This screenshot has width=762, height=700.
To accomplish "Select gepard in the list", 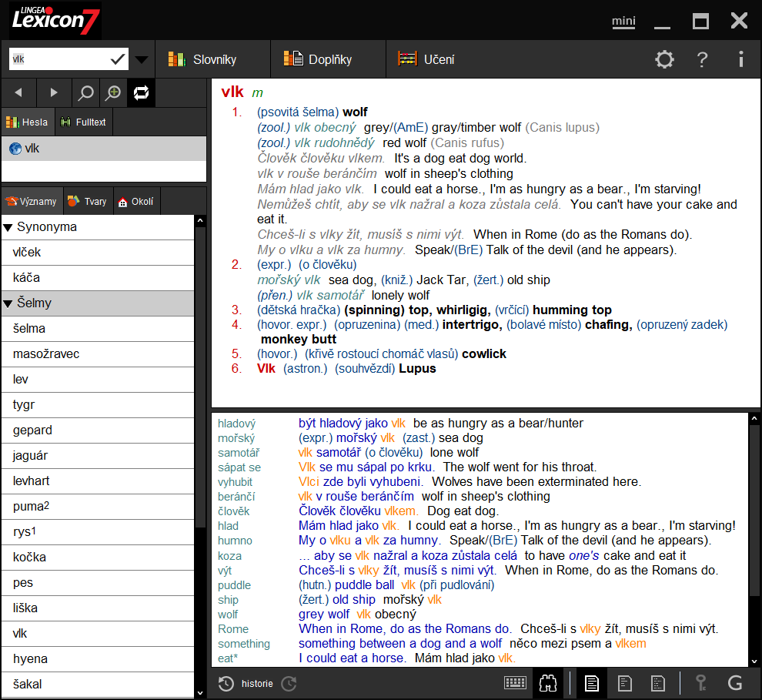I will pos(99,430).
